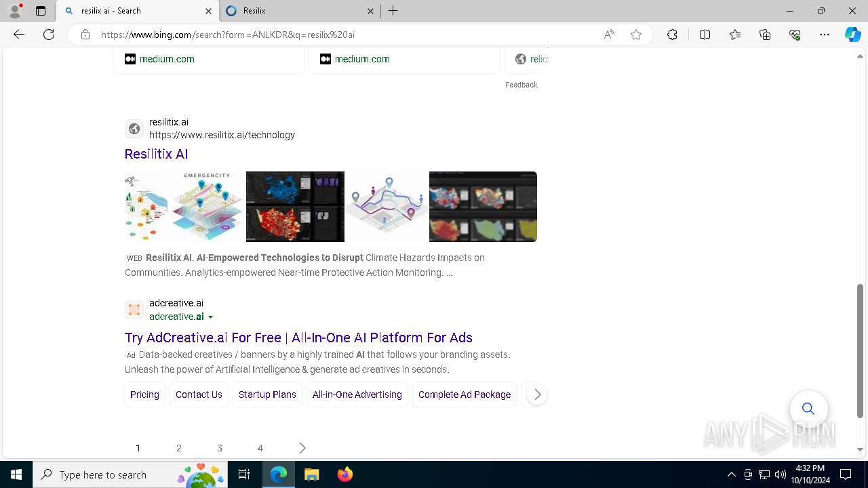Open Try AdCreative.ai For Free ad link
Viewport: 868px width, 488px height.
pyautogui.click(x=298, y=338)
